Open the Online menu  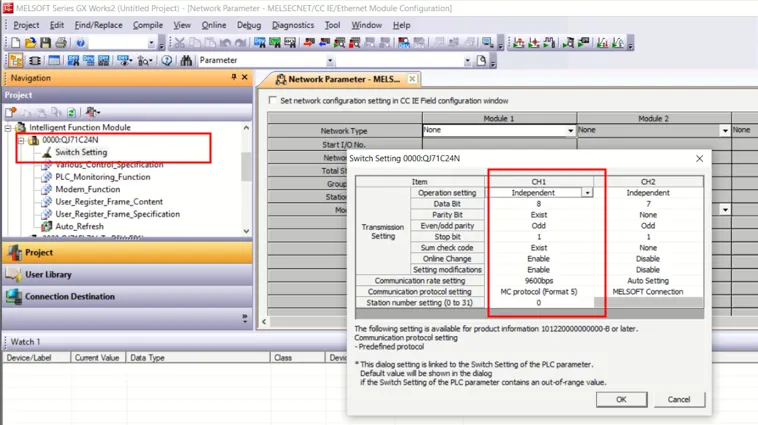(x=214, y=25)
